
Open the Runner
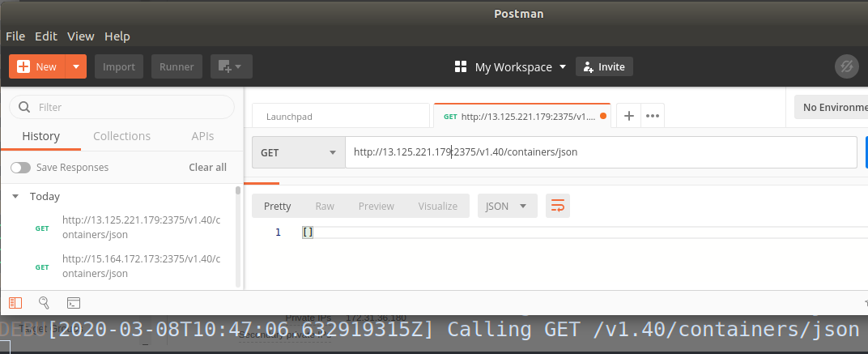[x=177, y=66]
